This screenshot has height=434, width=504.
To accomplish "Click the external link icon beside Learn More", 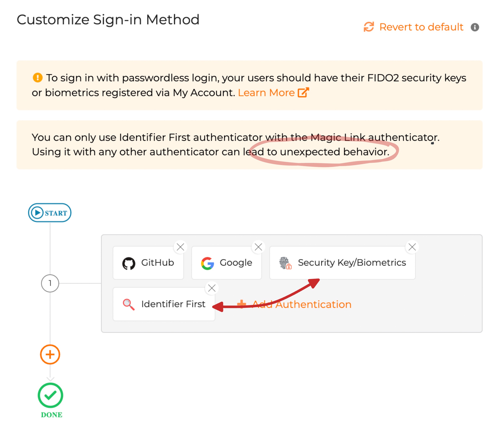I will (303, 93).
